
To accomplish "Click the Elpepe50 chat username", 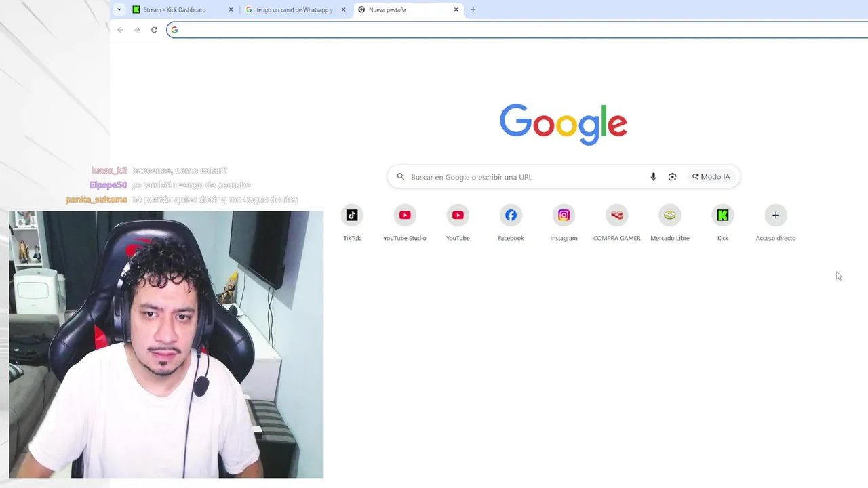I will pos(108,185).
